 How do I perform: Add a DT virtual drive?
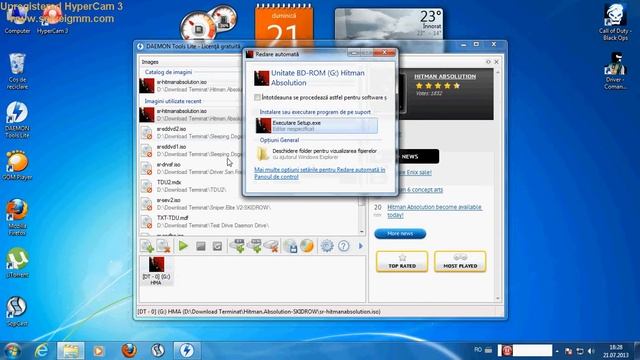237,246
